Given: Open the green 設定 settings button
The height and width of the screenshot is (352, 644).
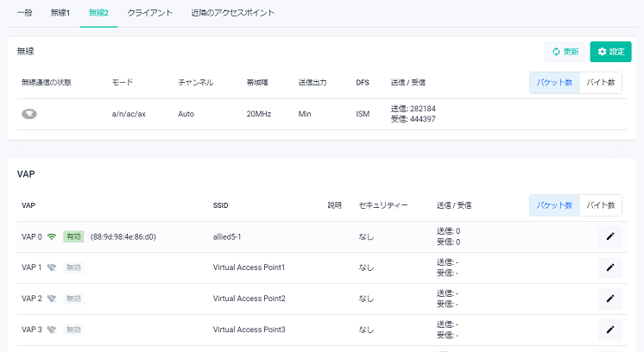Looking at the screenshot, I should 610,52.
